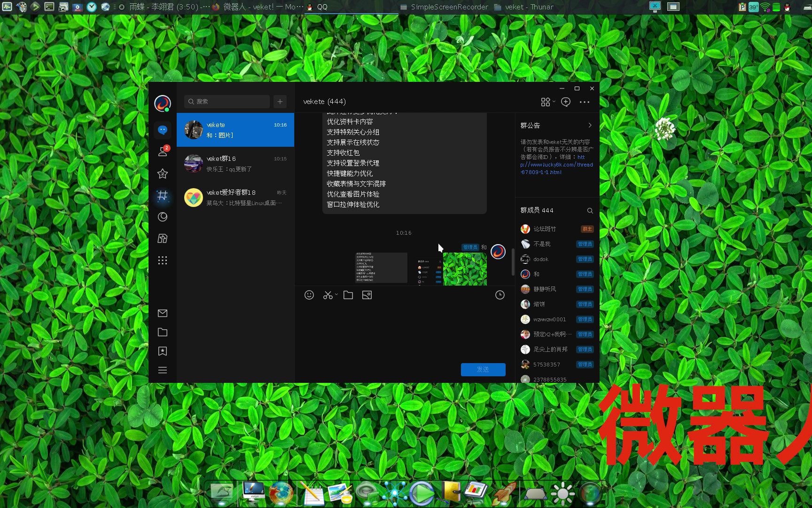Open the chat history clock icon
Viewport: 812px width, 508px height.
click(500, 295)
